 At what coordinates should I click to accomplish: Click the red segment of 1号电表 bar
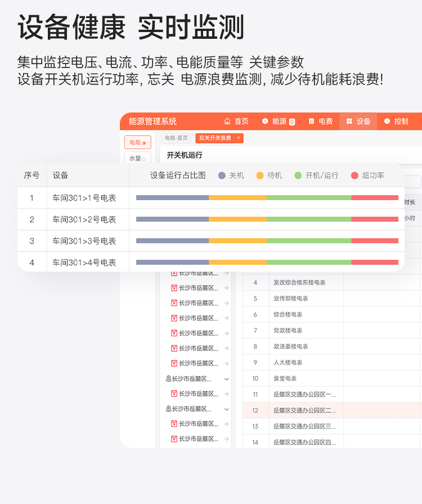(375, 197)
